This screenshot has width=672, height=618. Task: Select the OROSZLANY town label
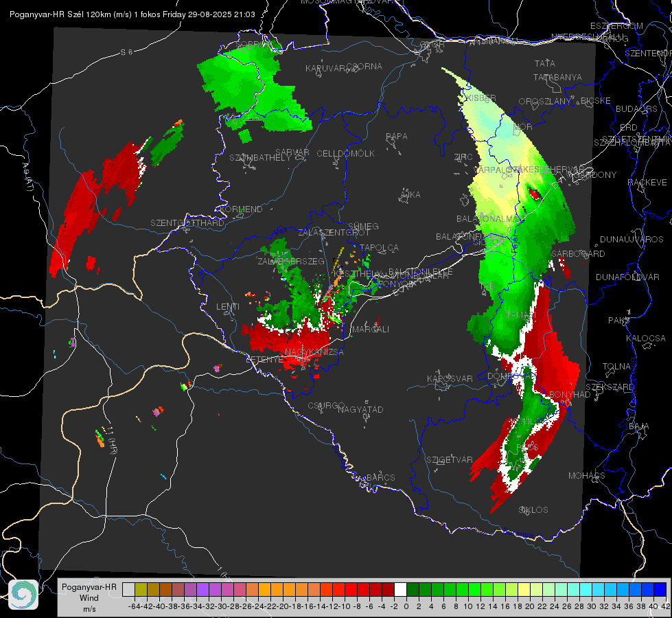pyautogui.click(x=545, y=102)
